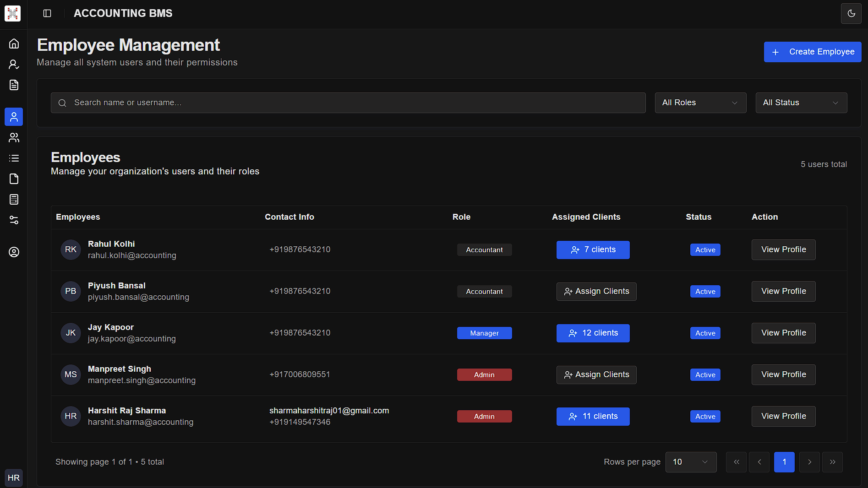This screenshot has width=868, height=488.
Task: Toggle dark mode with the moon button
Action: (851, 13)
